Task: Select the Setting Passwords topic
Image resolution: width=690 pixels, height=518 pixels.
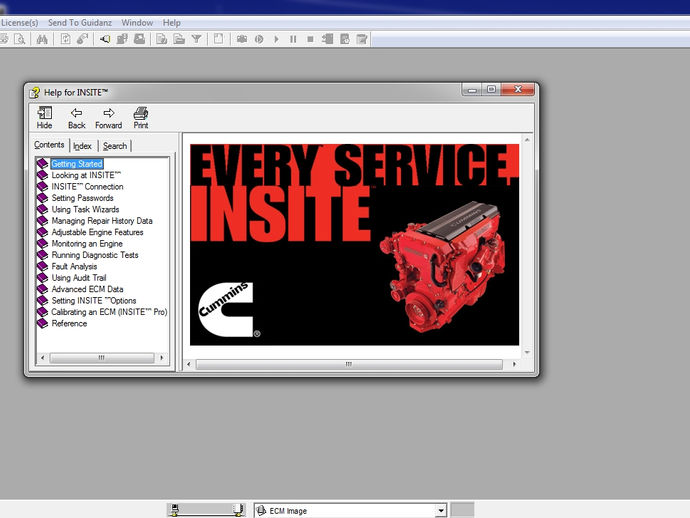Action: (x=83, y=198)
